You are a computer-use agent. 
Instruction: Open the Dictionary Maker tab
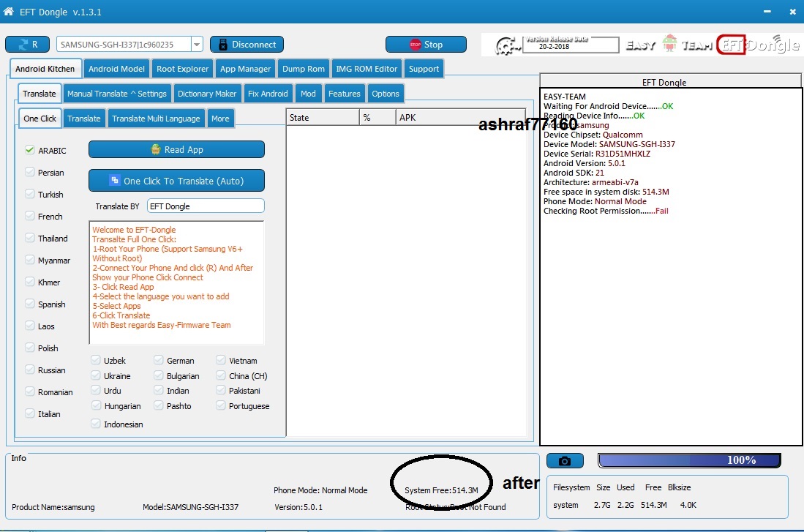[x=206, y=94]
